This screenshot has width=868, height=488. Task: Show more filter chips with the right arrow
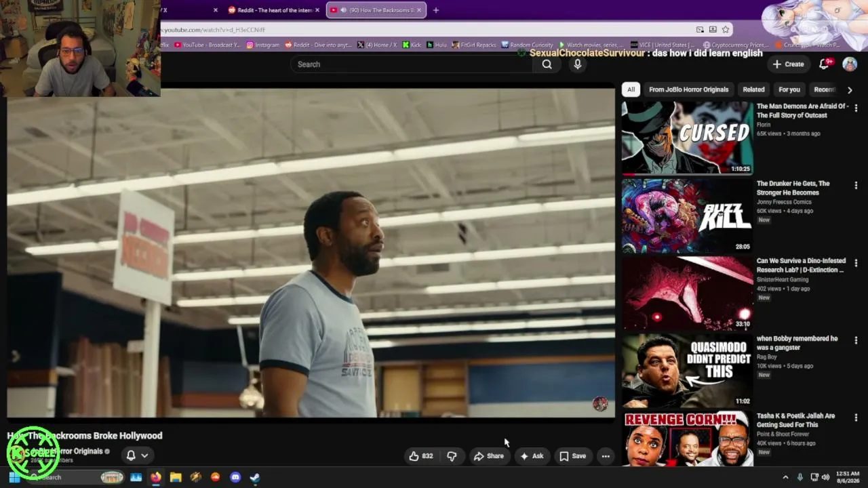pos(850,89)
